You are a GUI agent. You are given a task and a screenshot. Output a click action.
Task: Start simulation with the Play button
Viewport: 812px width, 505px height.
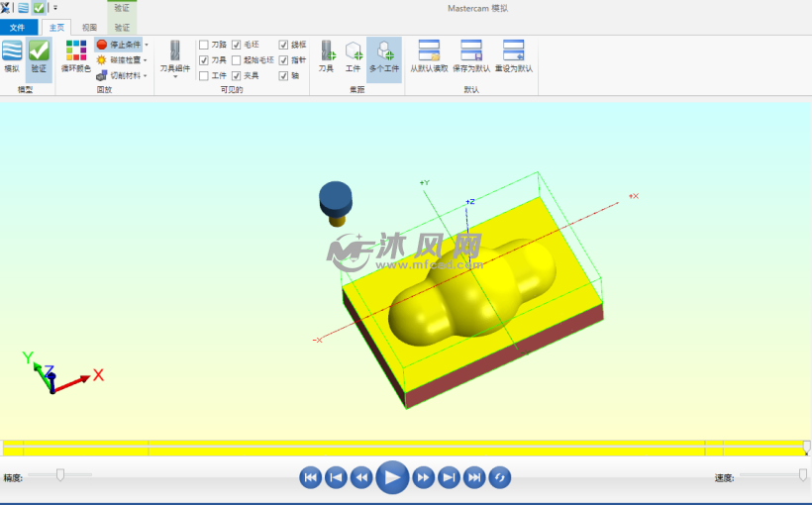point(392,477)
